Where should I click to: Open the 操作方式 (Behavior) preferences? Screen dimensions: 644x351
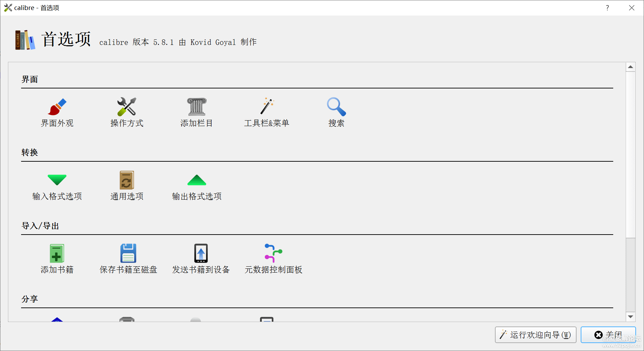click(x=127, y=107)
